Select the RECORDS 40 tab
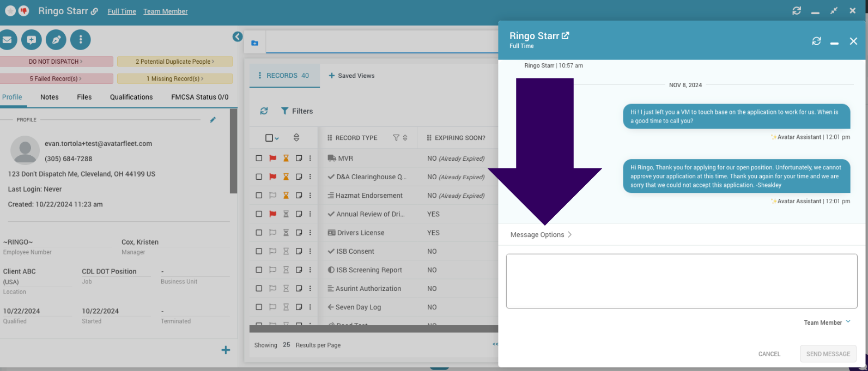 pos(284,76)
